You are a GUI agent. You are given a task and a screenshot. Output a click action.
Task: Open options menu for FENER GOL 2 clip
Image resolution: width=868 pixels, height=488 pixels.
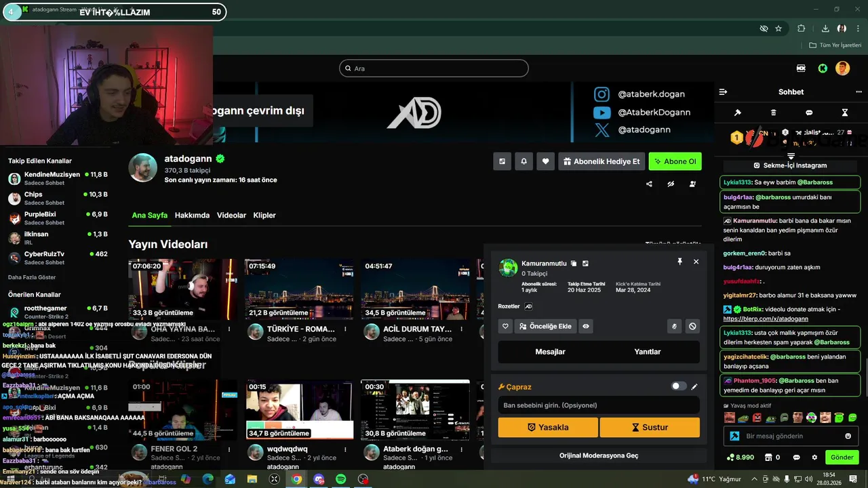click(229, 449)
